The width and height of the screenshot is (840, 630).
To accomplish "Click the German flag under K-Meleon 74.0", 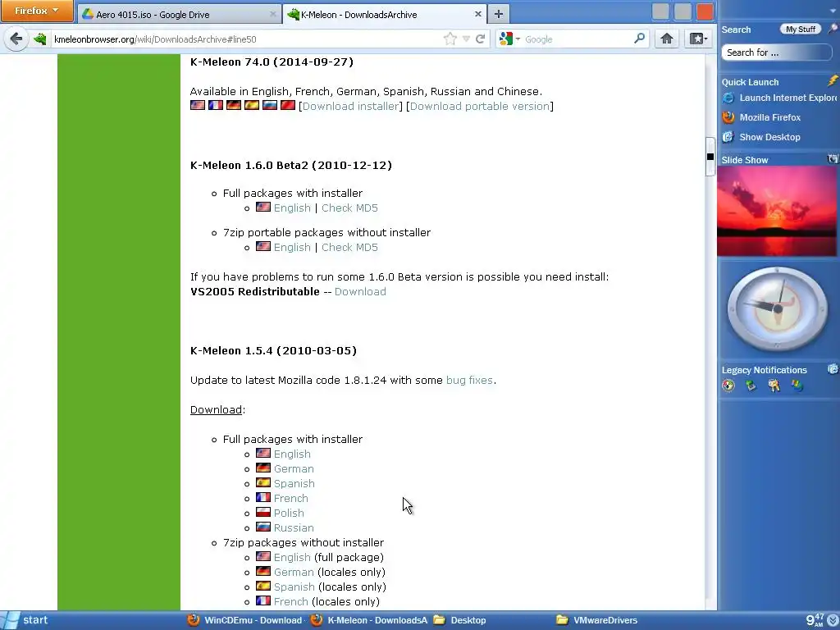I will click(x=234, y=105).
